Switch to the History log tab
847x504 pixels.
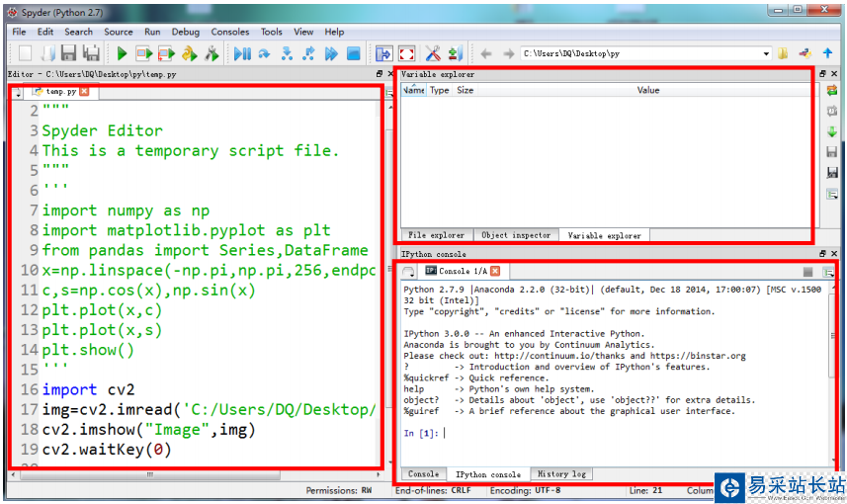click(561, 473)
